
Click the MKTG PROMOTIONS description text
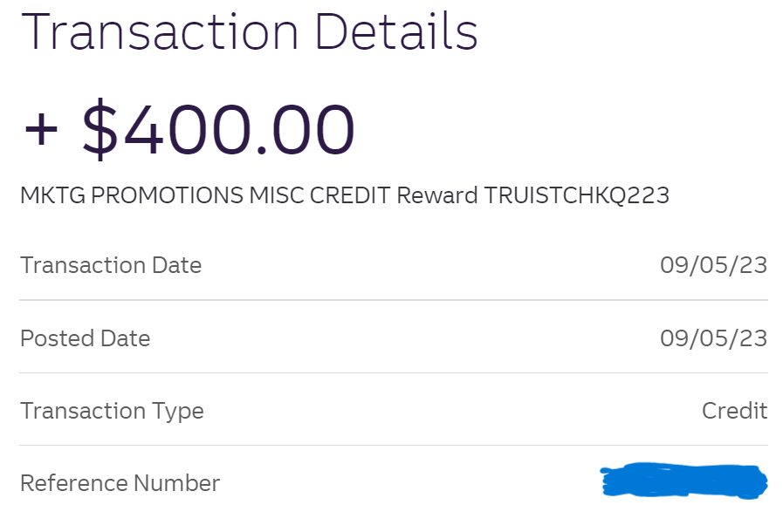(131, 195)
